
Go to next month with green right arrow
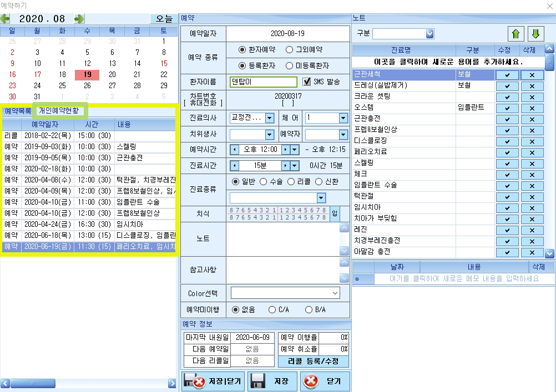pos(79,18)
